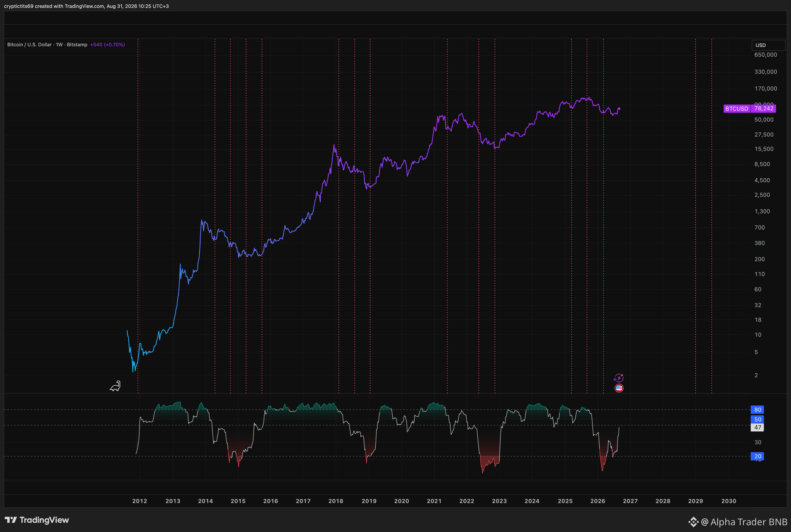Click the 700 price axis label
Viewport: 791px width, 532px height.
coord(760,228)
